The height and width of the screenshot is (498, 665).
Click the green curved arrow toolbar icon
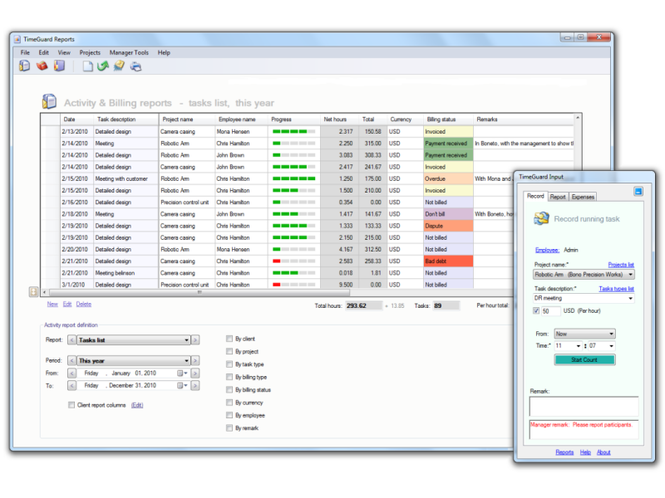pyautogui.click(x=103, y=66)
